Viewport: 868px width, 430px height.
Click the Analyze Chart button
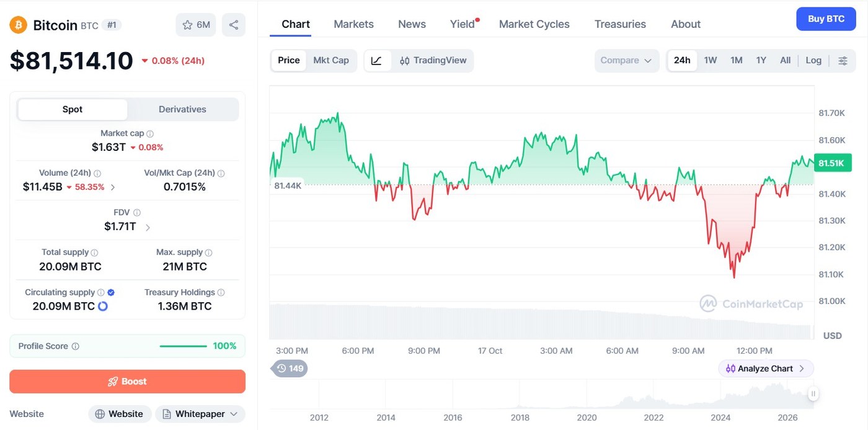766,369
